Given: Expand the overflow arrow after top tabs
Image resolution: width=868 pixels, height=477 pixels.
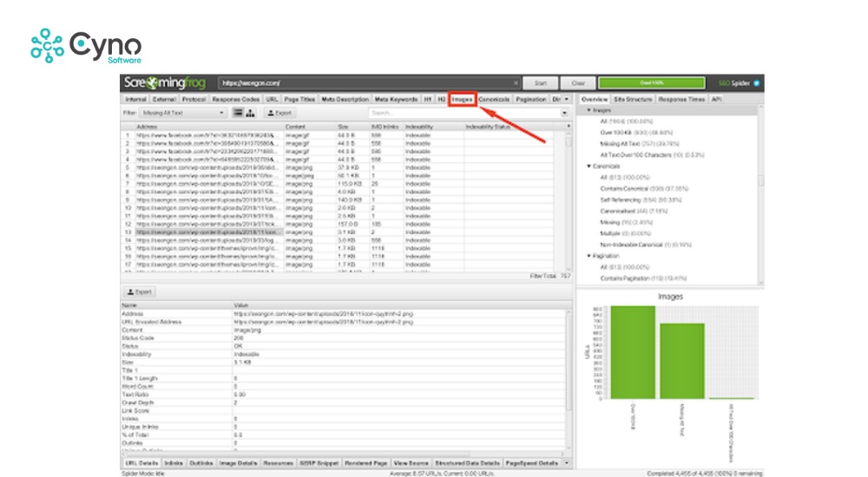Looking at the screenshot, I should tap(567, 100).
